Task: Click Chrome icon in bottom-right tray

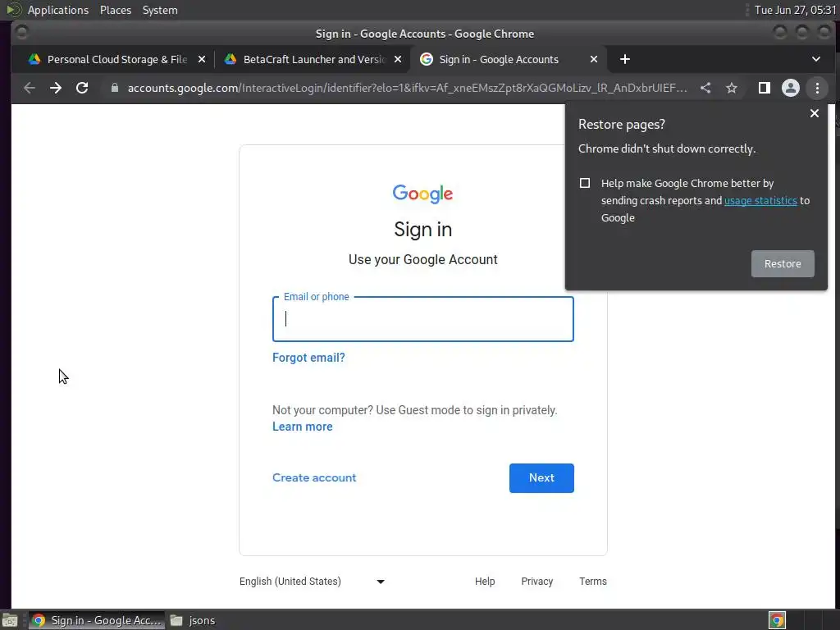Action: 778,620
